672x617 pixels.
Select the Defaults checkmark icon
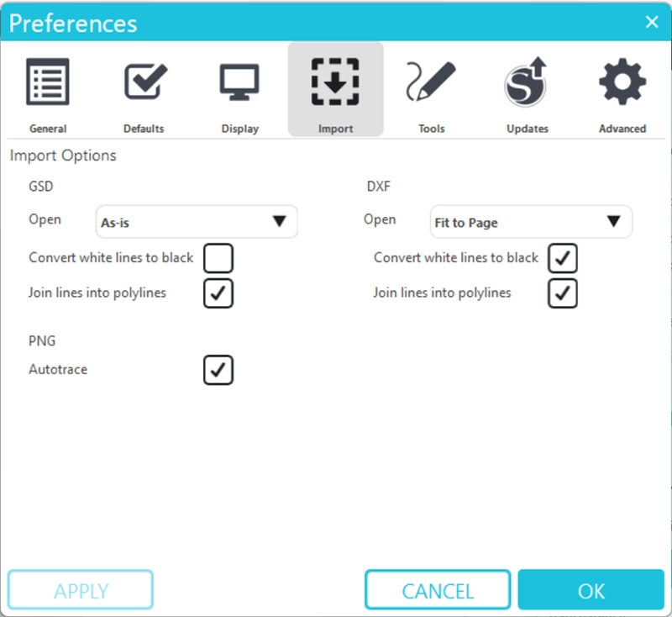coord(144,82)
